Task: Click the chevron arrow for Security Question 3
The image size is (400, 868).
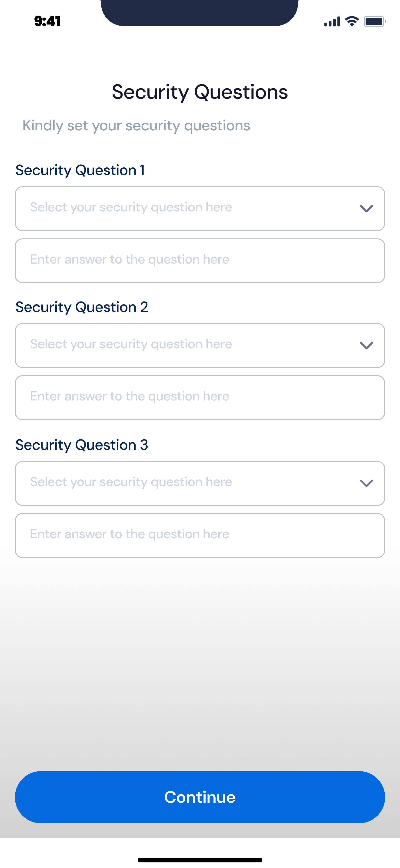Action: 366,483
